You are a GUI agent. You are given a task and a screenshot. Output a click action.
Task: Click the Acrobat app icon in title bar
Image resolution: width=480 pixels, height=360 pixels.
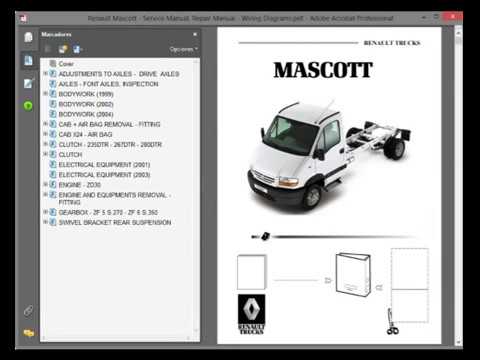click(23, 18)
